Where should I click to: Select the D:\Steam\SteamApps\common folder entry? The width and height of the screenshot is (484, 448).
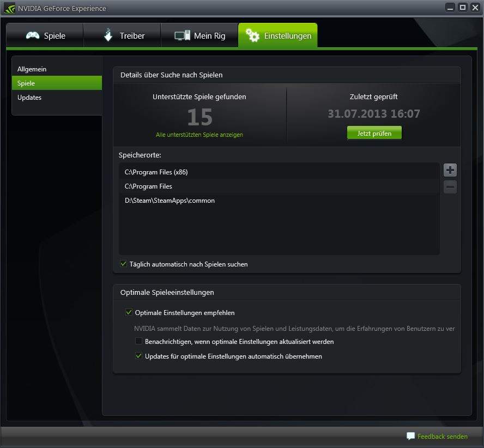[169, 201]
